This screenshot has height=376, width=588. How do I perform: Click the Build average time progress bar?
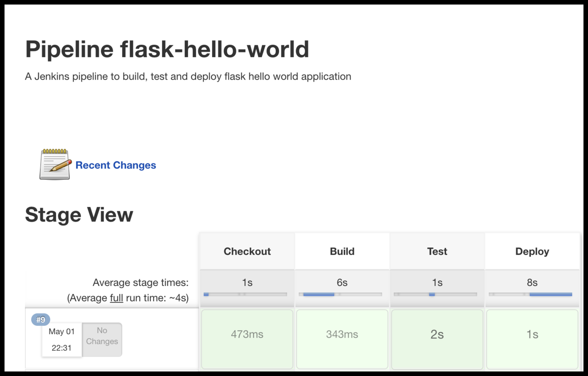click(x=340, y=294)
